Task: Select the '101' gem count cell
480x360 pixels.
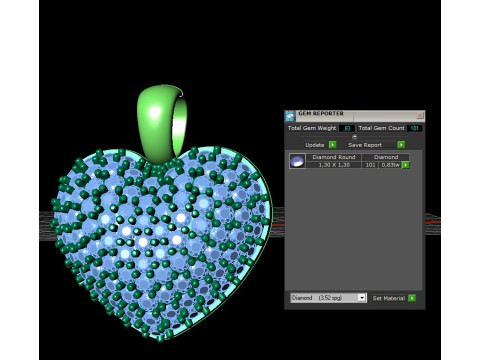Action: [370, 165]
